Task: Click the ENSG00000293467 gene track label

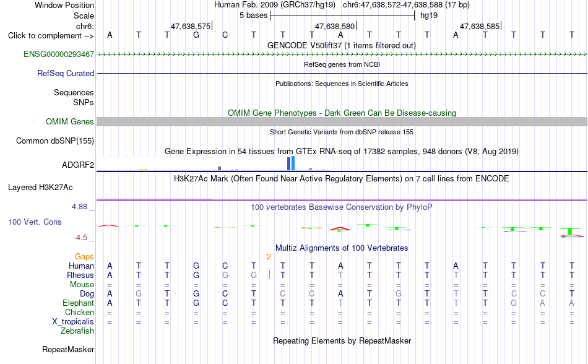Action: coord(59,54)
